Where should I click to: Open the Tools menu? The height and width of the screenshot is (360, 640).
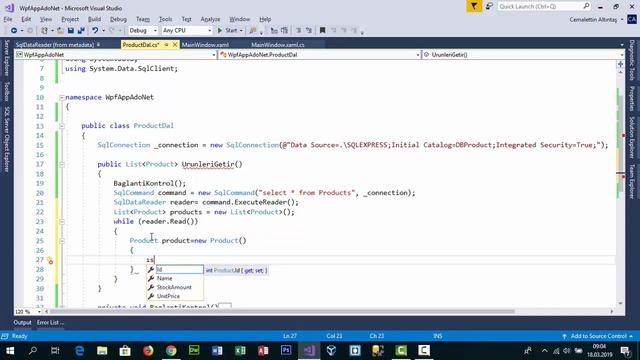(165, 19)
